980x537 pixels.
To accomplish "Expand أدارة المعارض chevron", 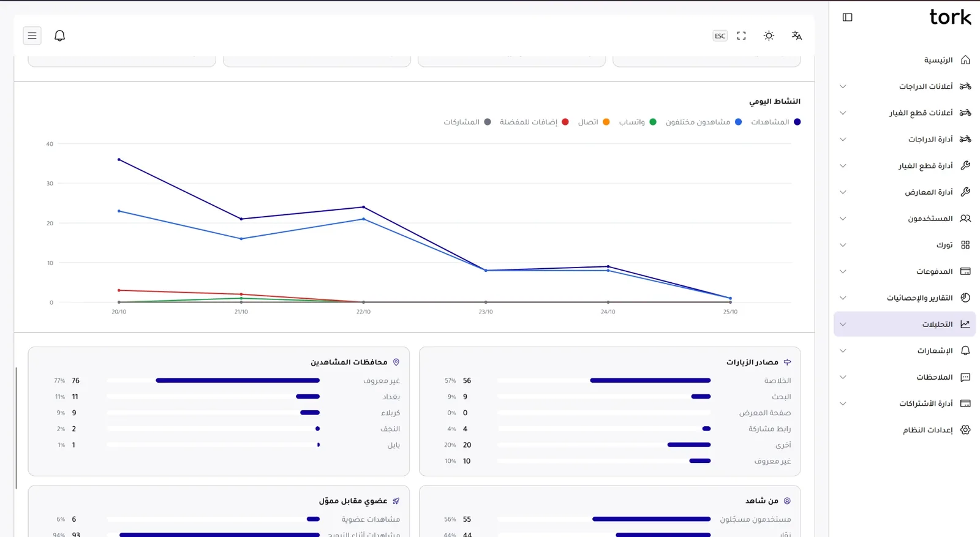I will click(843, 192).
